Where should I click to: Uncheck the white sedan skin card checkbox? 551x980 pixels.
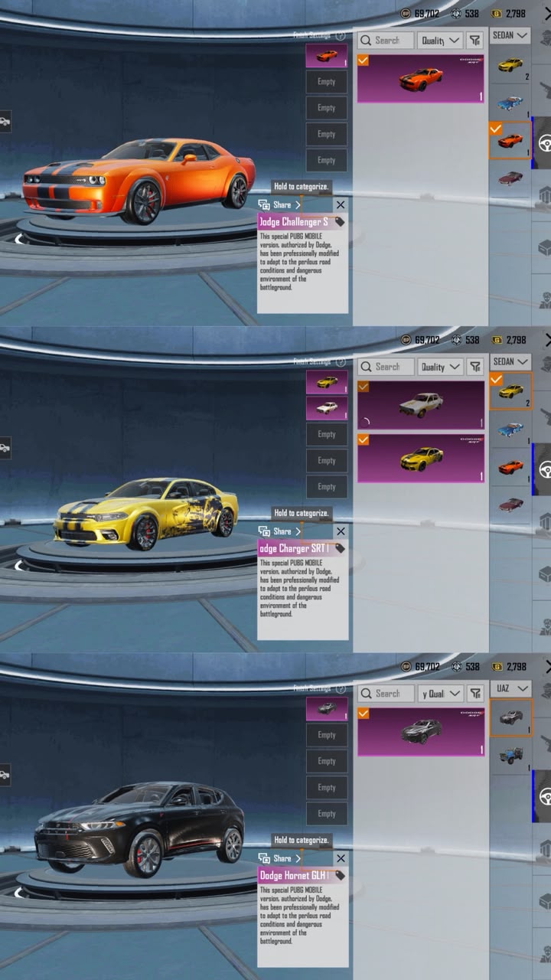click(x=363, y=387)
